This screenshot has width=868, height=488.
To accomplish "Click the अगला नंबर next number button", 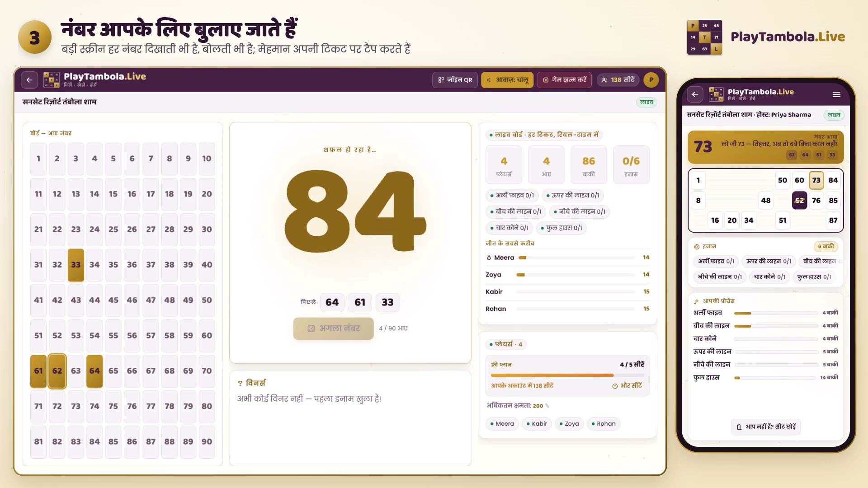I will click(x=333, y=328).
